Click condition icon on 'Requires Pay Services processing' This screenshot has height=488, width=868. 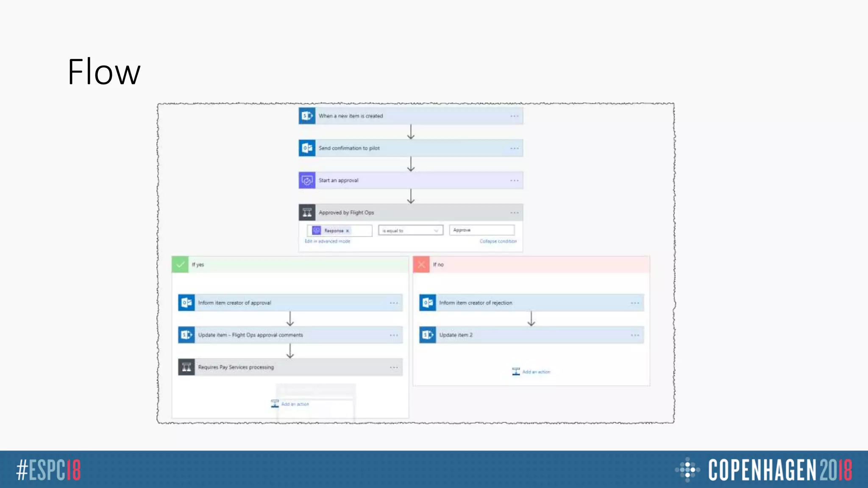click(x=186, y=367)
